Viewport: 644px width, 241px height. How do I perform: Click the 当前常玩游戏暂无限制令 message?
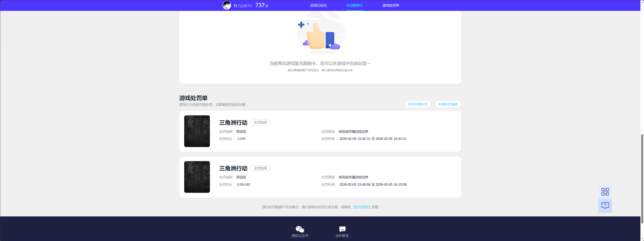click(x=320, y=63)
